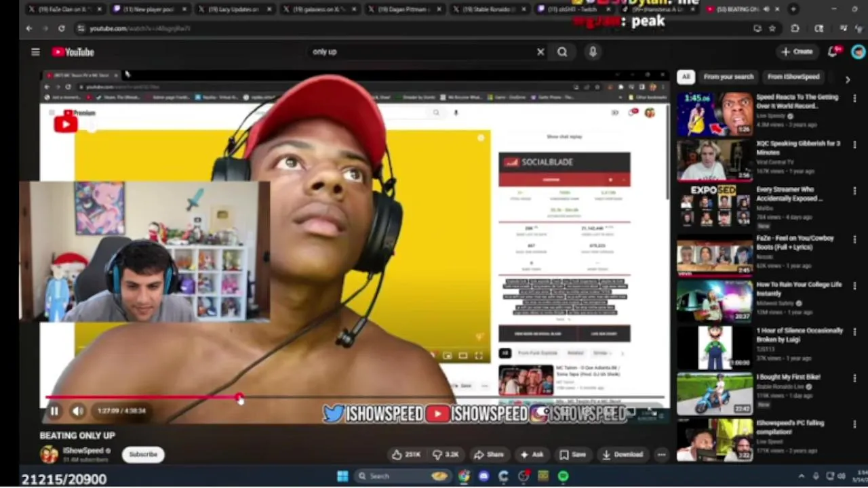Click the red progress bar scrubber
868x488 pixels.
tap(239, 397)
